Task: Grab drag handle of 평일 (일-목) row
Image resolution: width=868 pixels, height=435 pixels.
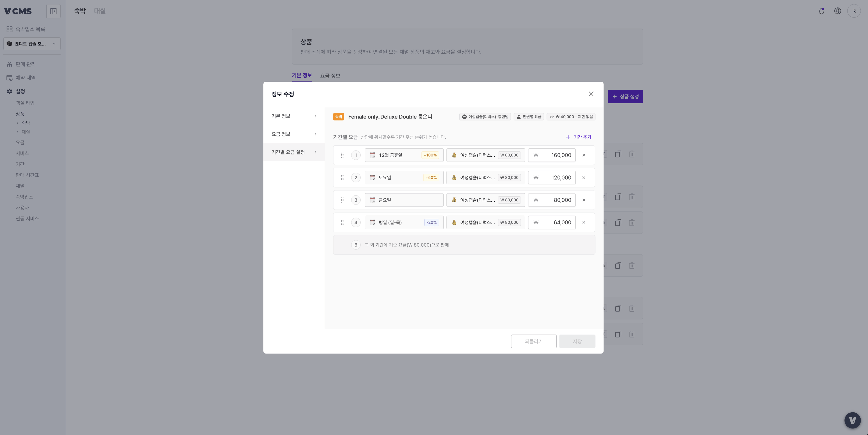Action: pyautogui.click(x=342, y=222)
